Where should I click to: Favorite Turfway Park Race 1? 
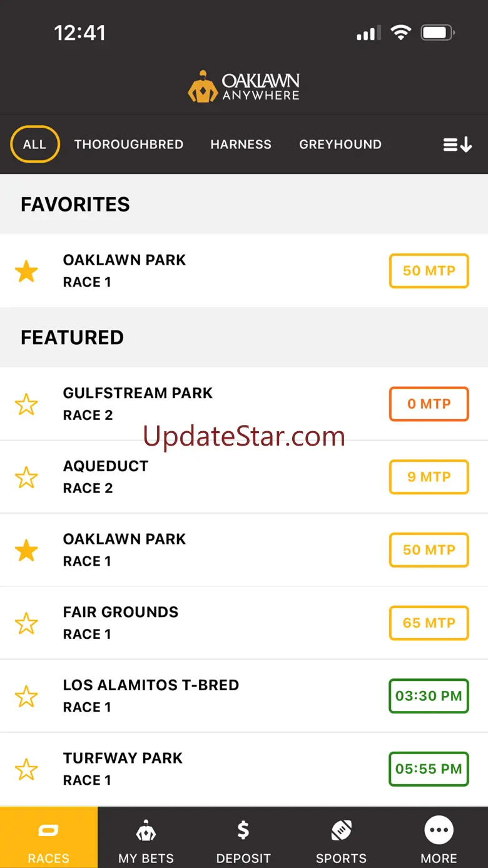click(x=26, y=769)
